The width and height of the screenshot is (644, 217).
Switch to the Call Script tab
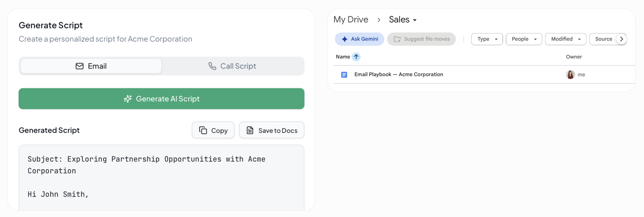[x=232, y=66]
